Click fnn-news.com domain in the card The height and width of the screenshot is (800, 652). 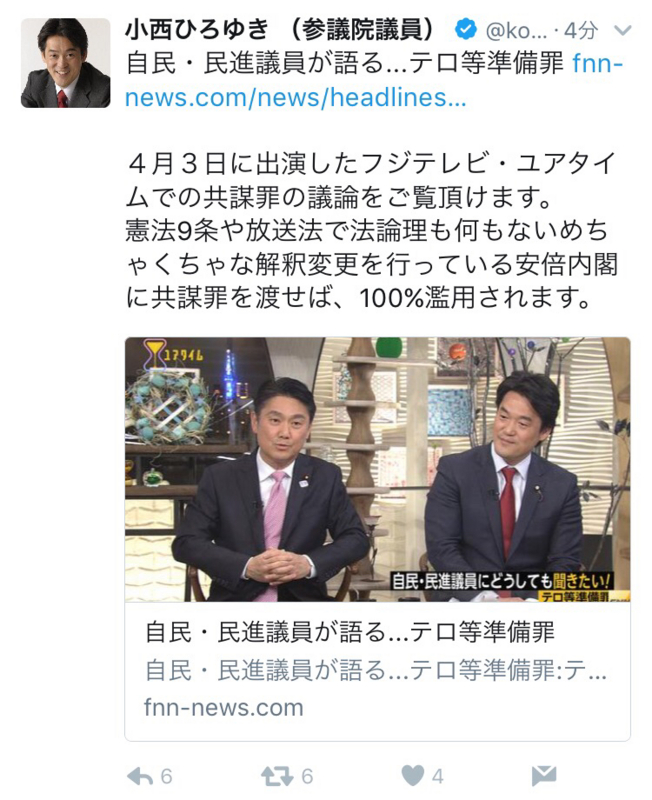click(x=224, y=708)
